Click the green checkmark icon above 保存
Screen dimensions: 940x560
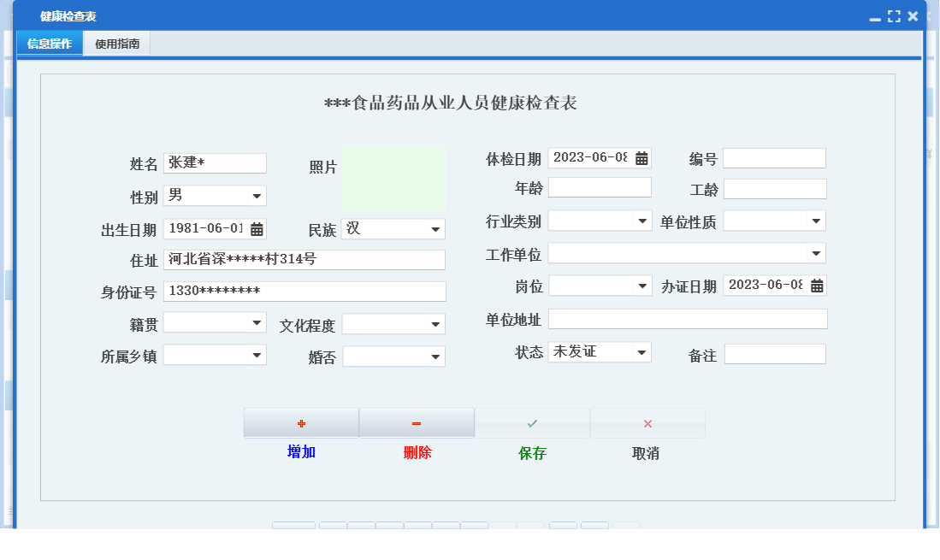pyautogui.click(x=532, y=421)
